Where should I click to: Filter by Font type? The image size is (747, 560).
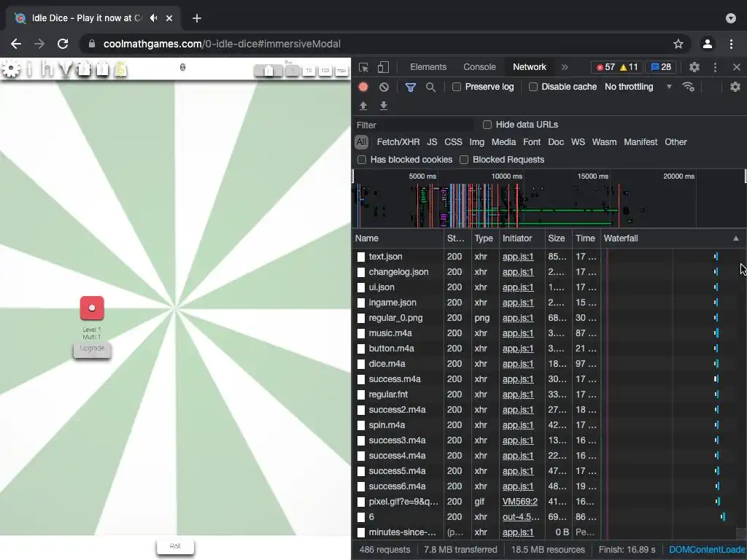(532, 142)
